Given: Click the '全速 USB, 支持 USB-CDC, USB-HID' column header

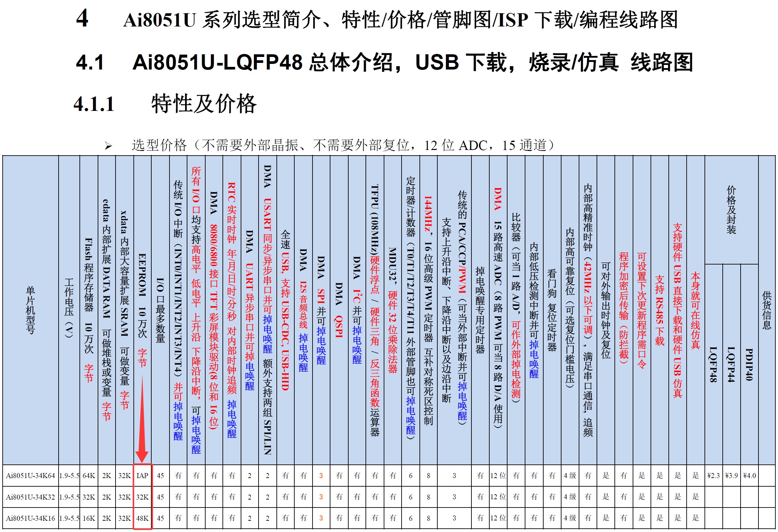Looking at the screenshot, I should 285,310.
